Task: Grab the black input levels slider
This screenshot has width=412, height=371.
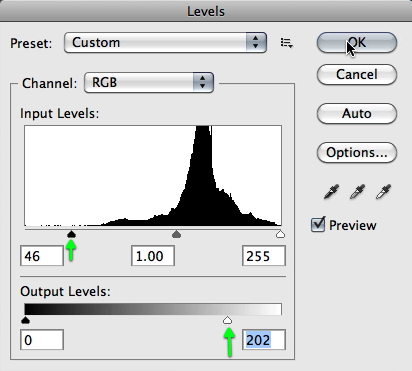Action: [71, 234]
